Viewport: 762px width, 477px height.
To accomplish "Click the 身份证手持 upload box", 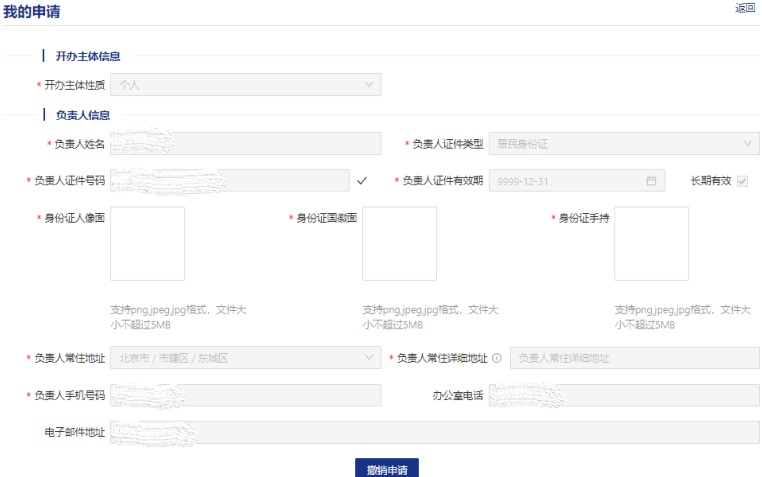I will click(x=651, y=244).
